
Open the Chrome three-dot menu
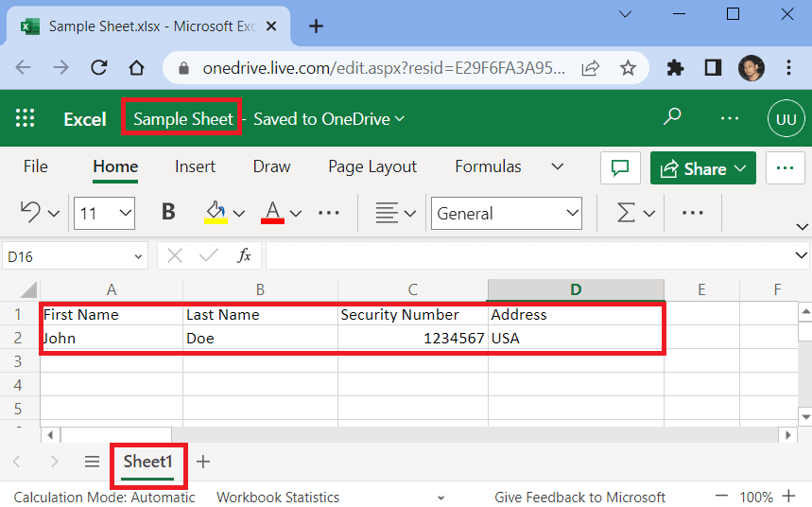click(788, 67)
